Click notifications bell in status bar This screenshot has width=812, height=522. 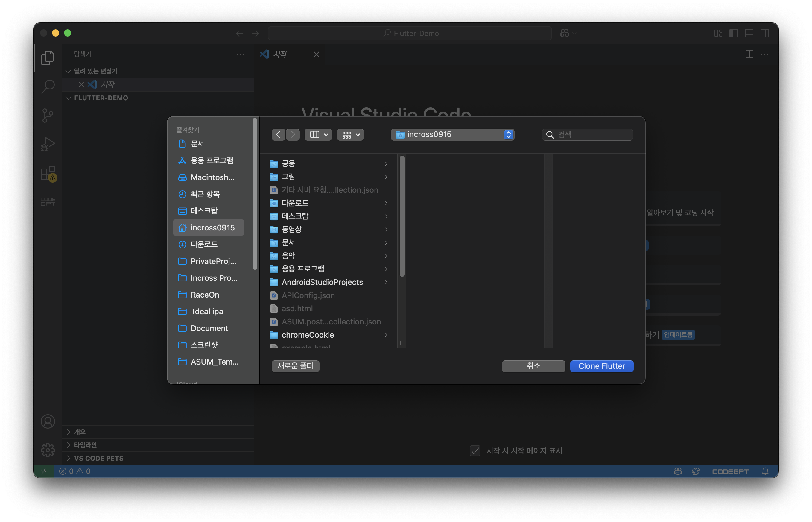765,471
